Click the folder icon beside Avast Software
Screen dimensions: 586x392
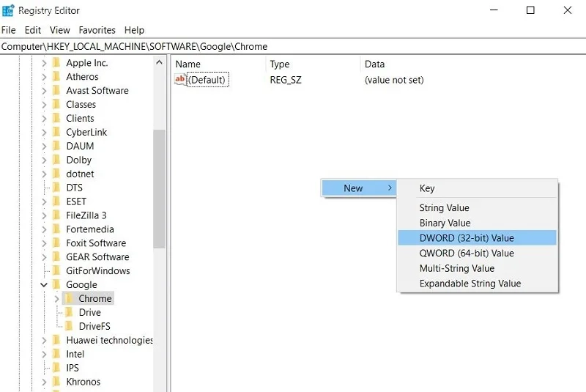click(x=56, y=90)
